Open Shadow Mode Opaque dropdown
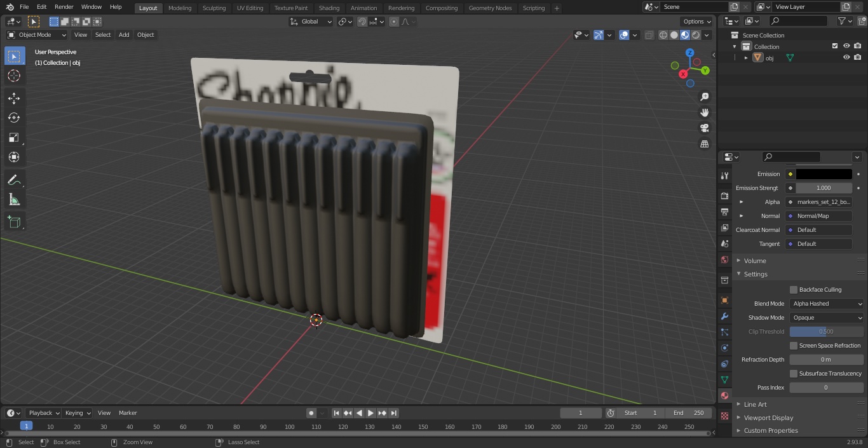The image size is (868, 448). 827,318
